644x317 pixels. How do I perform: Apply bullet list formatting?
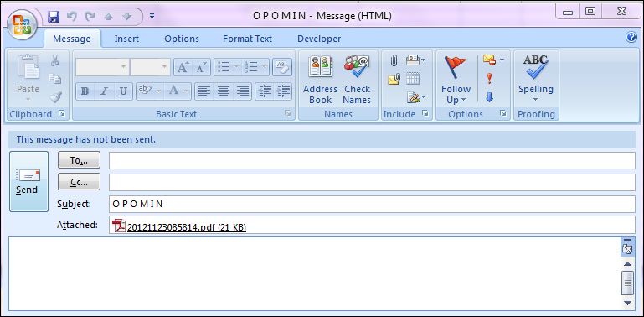pos(224,67)
